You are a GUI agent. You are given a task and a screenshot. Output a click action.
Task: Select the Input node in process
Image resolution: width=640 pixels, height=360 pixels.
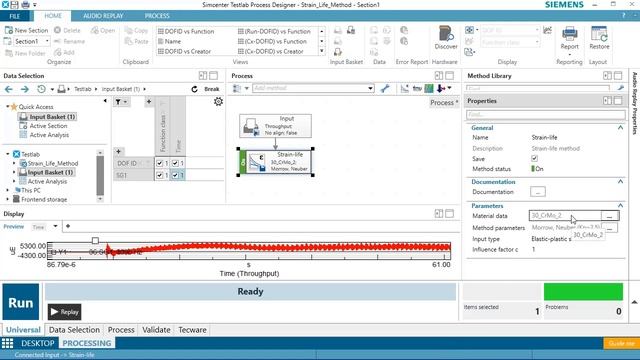point(276,126)
